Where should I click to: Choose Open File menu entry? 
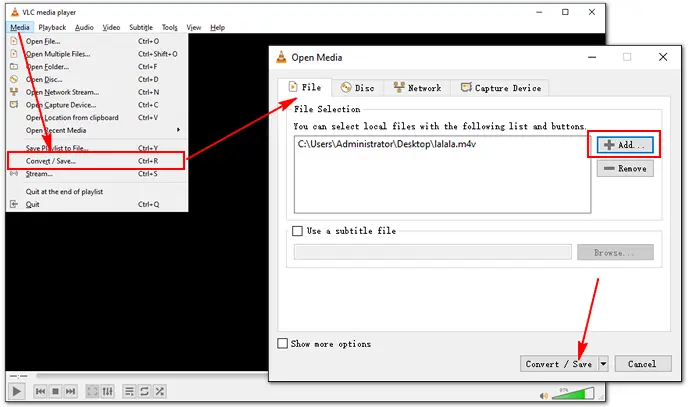click(97, 41)
